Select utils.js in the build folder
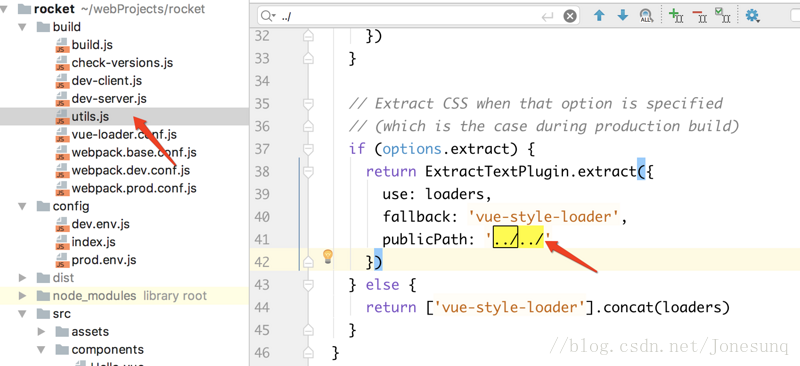 pyautogui.click(x=90, y=116)
